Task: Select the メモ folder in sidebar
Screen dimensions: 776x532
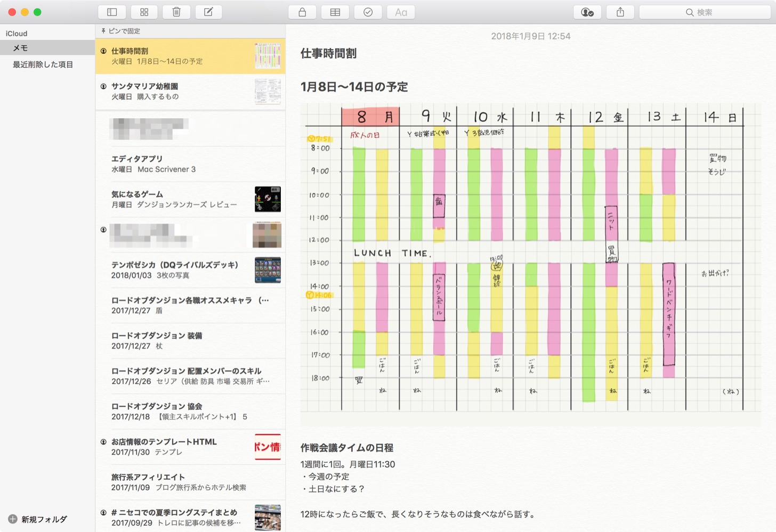Action: (x=20, y=48)
